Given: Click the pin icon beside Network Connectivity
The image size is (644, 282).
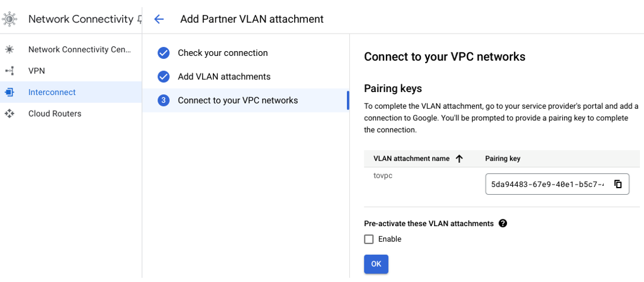Looking at the screenshot, I should pos(140,19).
